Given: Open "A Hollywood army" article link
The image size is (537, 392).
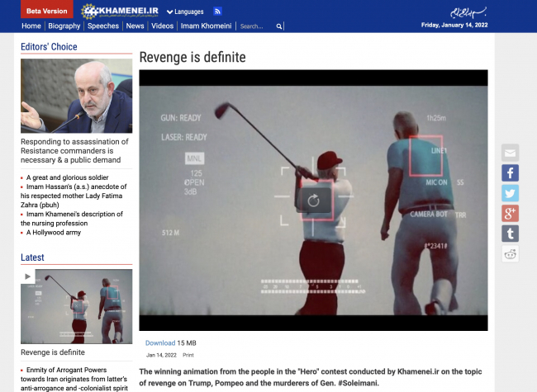Looking at the screenshot, I should point(55,233).
